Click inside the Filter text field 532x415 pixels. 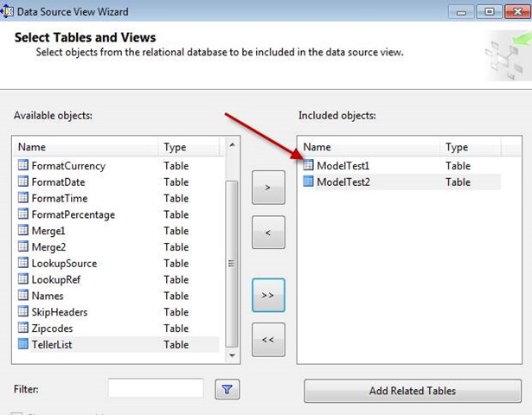point(156,390)
